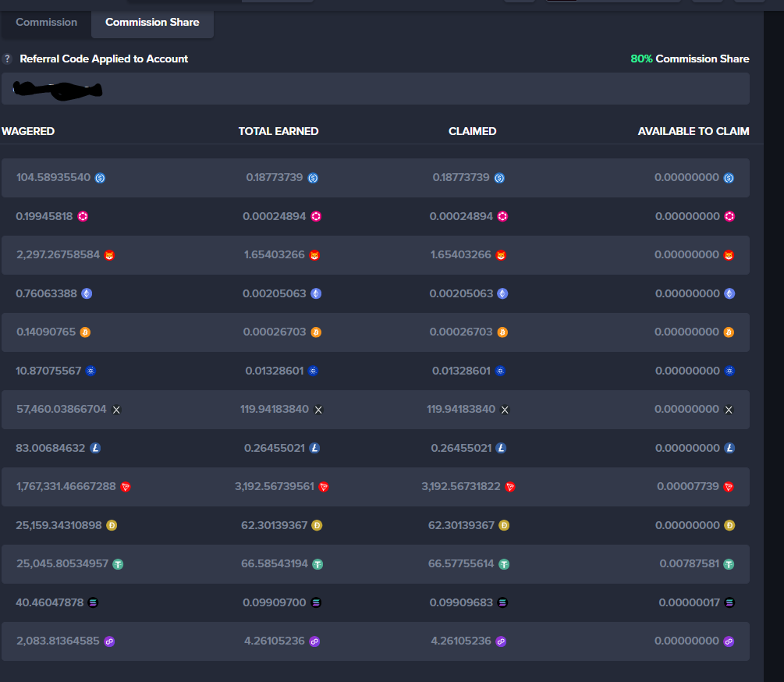784x682 pixels.
Task: Click the Cardano icon beside 10.87075567
Action: click(90, 371)
